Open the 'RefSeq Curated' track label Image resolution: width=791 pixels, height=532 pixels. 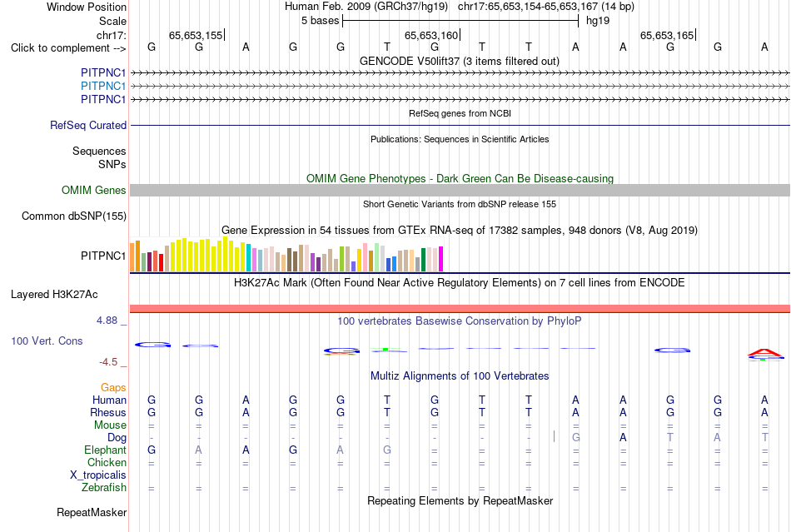pos(88,125)
